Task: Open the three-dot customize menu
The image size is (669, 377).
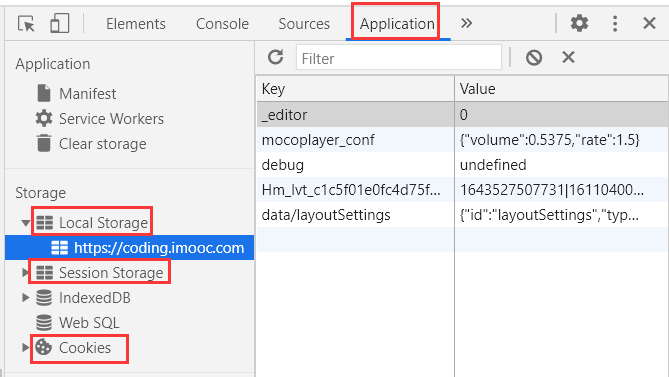Action: tap(614, 23)
